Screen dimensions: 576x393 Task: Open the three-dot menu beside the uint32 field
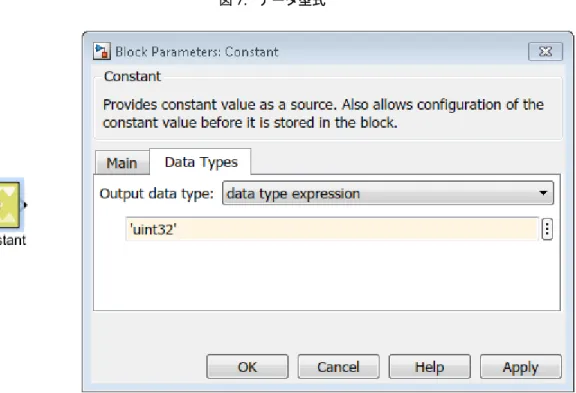pyautogui.click(x=547, y=229)
